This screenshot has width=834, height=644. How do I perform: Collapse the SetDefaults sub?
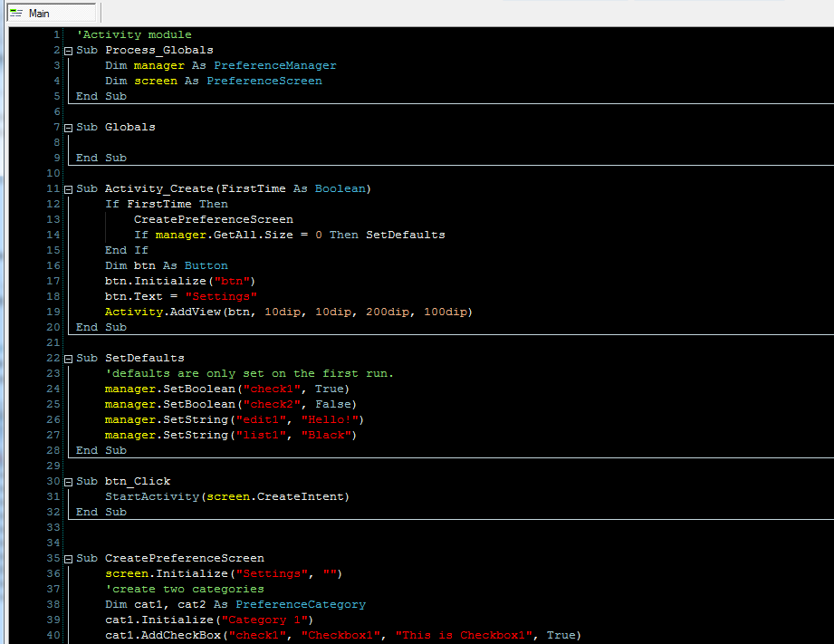click(x=67, y=358)
